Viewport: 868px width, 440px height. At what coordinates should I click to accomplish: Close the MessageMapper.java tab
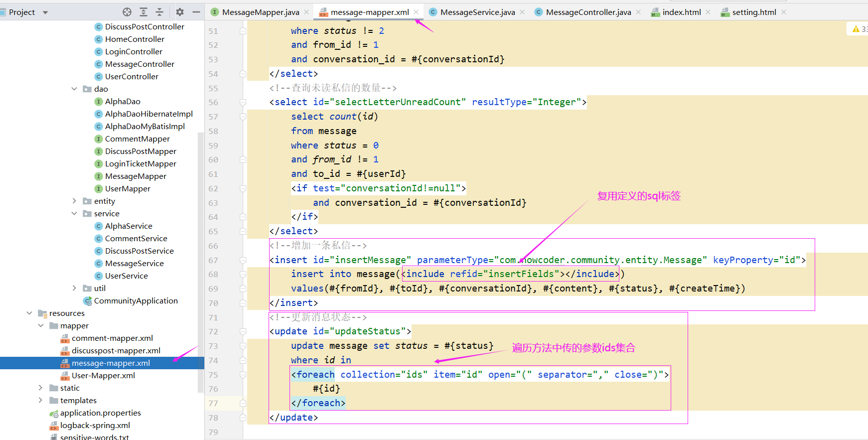pyautogui.click(x=306, y=12)
